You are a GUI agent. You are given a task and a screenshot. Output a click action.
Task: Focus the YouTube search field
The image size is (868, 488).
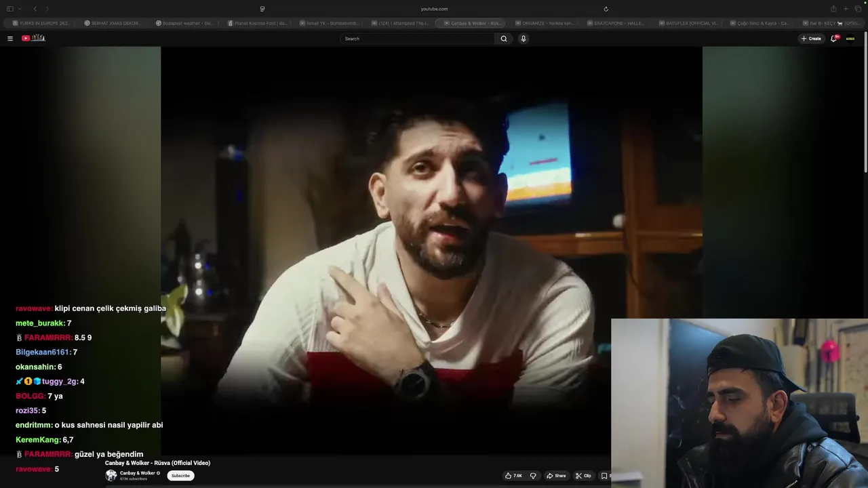[x=418, y=39]
